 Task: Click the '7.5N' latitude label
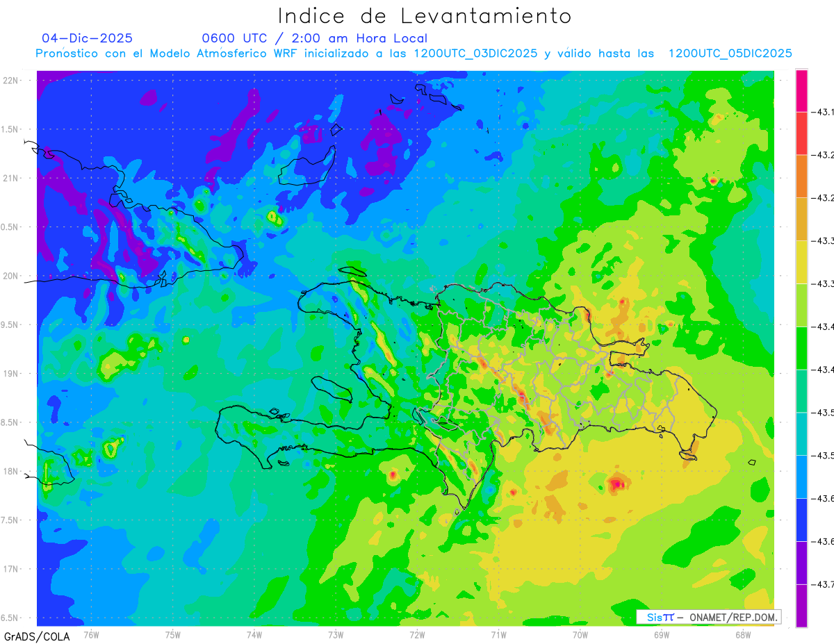pyautogui.click(x=10, y=520)
